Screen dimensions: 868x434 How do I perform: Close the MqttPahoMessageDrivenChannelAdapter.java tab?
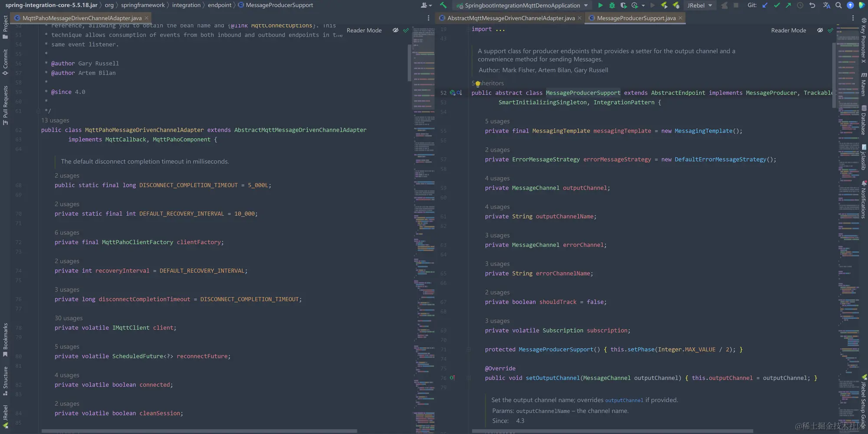(147, 18)
